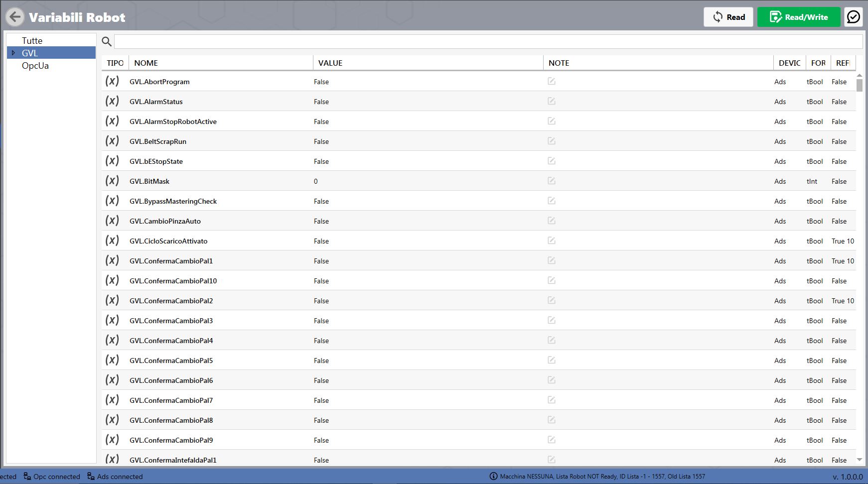Go back using the arrow icon
The width and height of the screenshot is (868, 484).
pos(15,17)
